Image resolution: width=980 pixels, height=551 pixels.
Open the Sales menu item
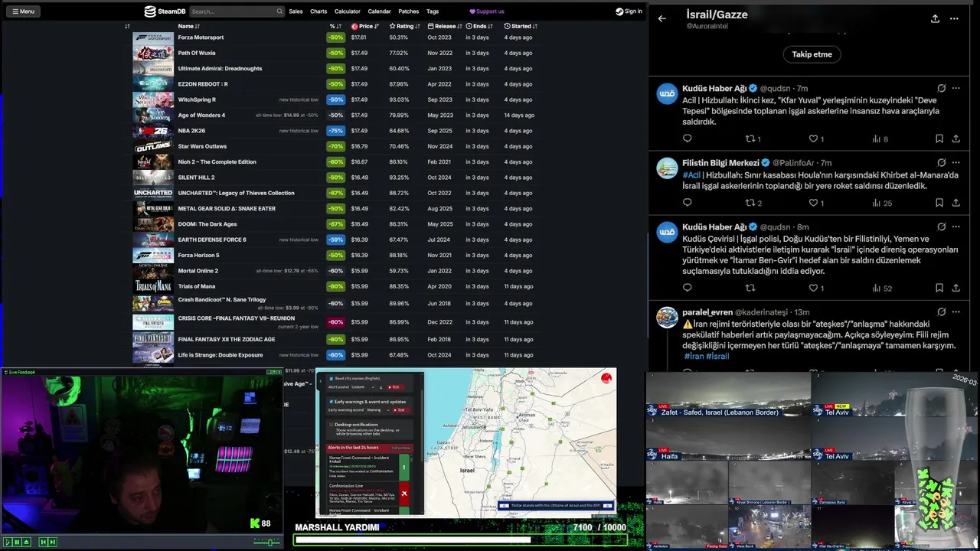(296, 11)
